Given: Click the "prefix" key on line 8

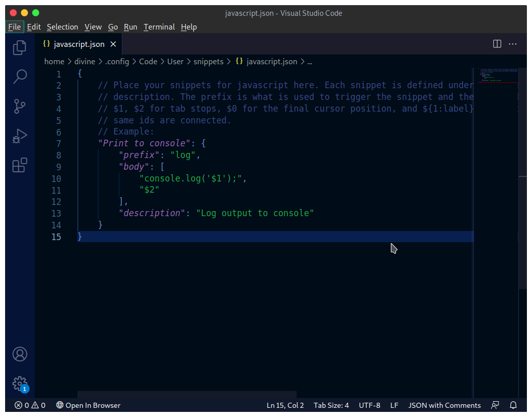Looking at the screenshot, I should [x=139, y=155].
